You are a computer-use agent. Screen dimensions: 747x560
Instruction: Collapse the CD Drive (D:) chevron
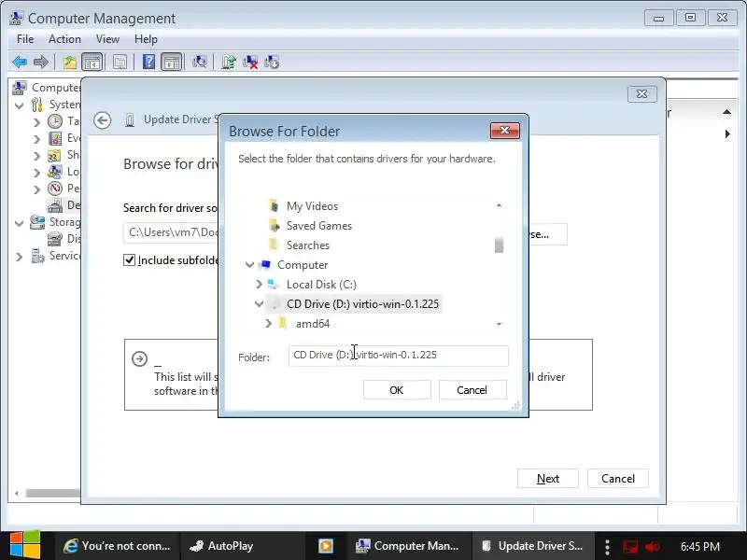[x=260, y=304]
